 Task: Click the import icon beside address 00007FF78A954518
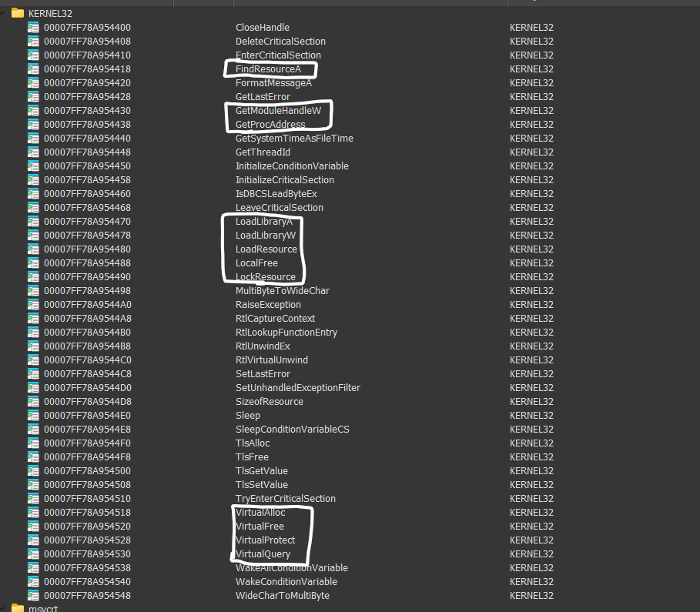(x=33, y=513)
